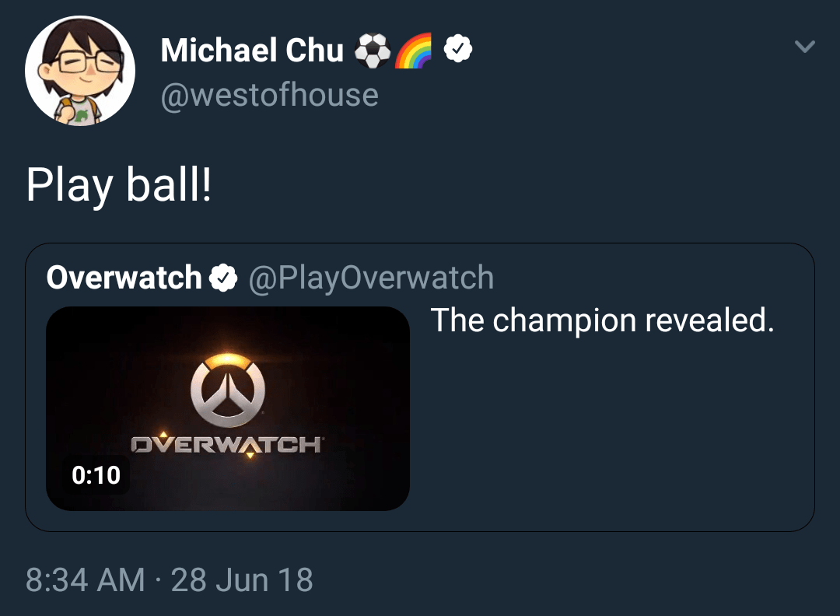
Task: Click Overwatch's verified checkmark badge
Action: click(223, 278)
